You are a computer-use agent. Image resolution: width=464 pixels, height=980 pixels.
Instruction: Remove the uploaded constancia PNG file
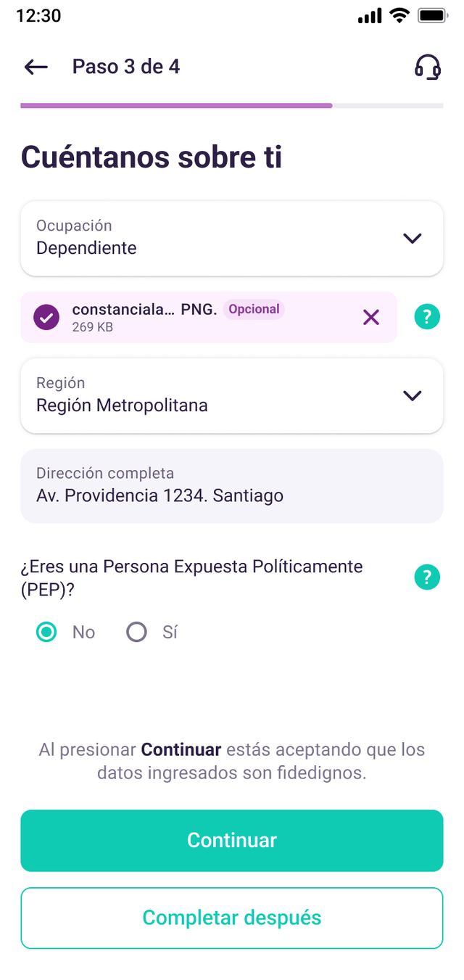(370, 317)
